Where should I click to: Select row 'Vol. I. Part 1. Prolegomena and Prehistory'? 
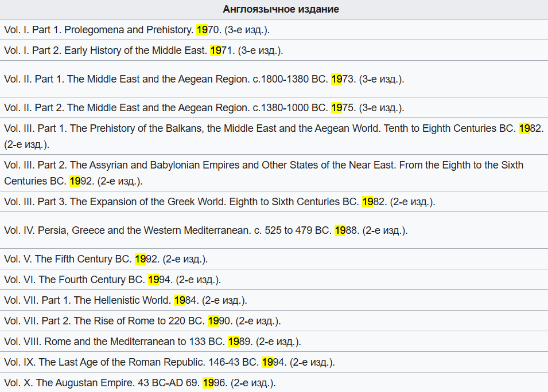(x=274, y=30)
